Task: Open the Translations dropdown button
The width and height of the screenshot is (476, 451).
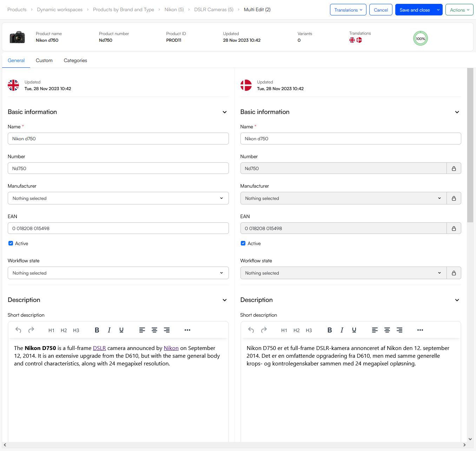Action: (x=348, y=10)
